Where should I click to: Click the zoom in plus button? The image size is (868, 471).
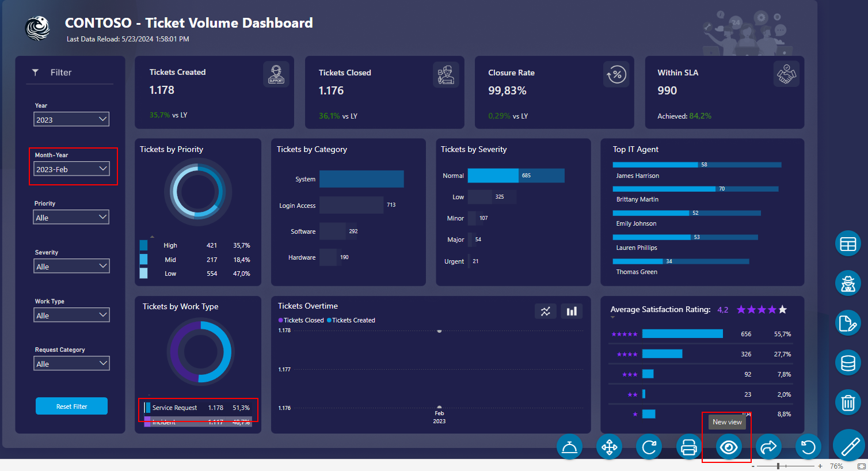click(820, 466)
